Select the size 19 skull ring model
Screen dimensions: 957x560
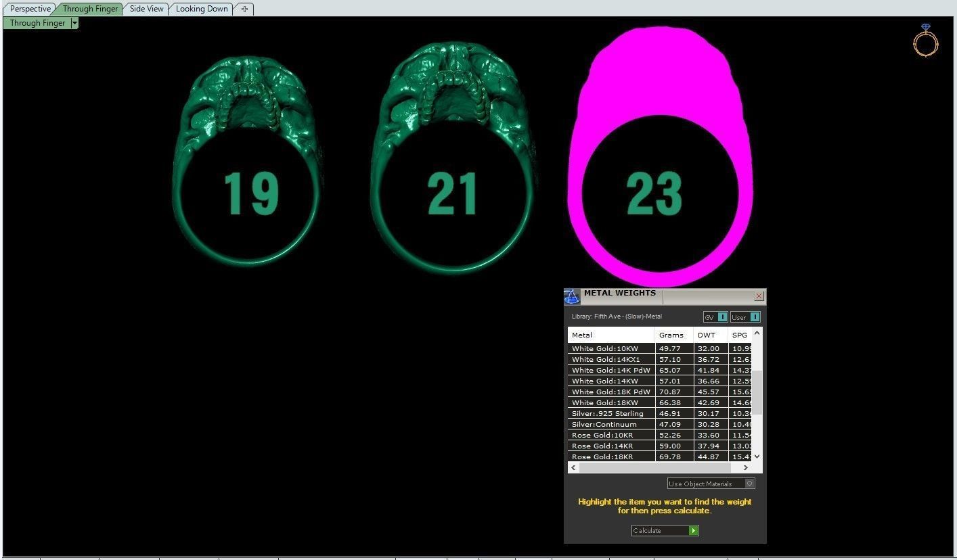click(x=248, y=160)
